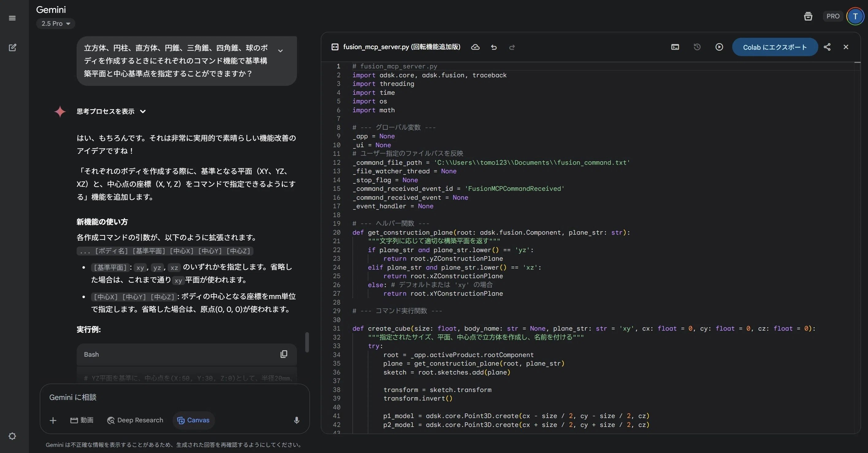Click the 'import math' line 6
The width and height of the screenshot is (868, 453).
tap(373, 110)
